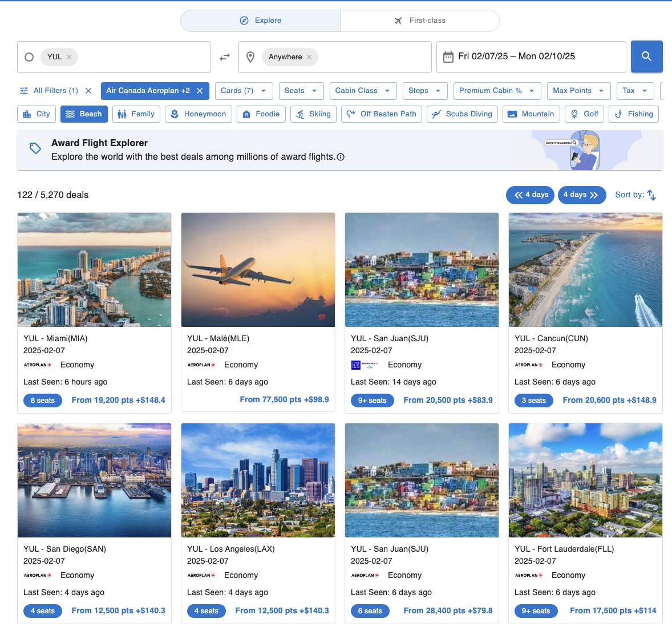Image resolution: width=672 pixels, height=631 pixels.
Task: Toggle the Skiing category filter
Action: coord(313,114)
